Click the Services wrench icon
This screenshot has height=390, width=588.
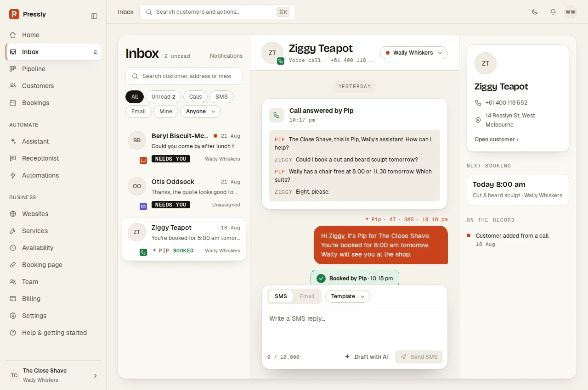click(x=13, y=231)
